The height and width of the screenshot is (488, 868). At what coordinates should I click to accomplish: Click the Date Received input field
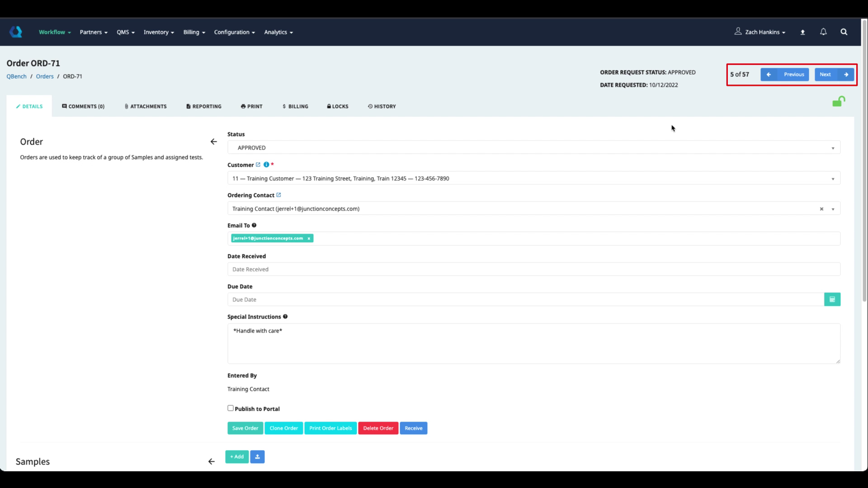[533, 269]
